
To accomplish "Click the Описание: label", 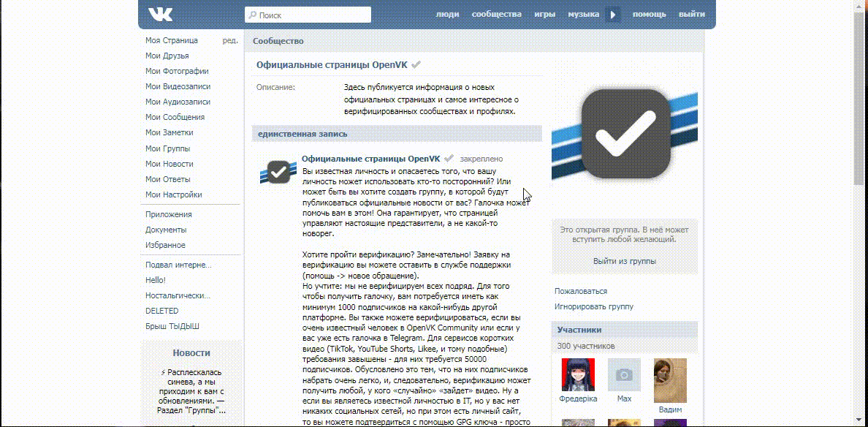I will click(x=275, y=88).
